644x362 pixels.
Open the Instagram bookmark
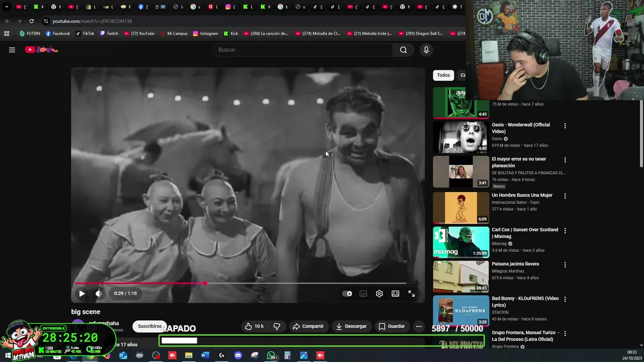click(x=205, y=34)
